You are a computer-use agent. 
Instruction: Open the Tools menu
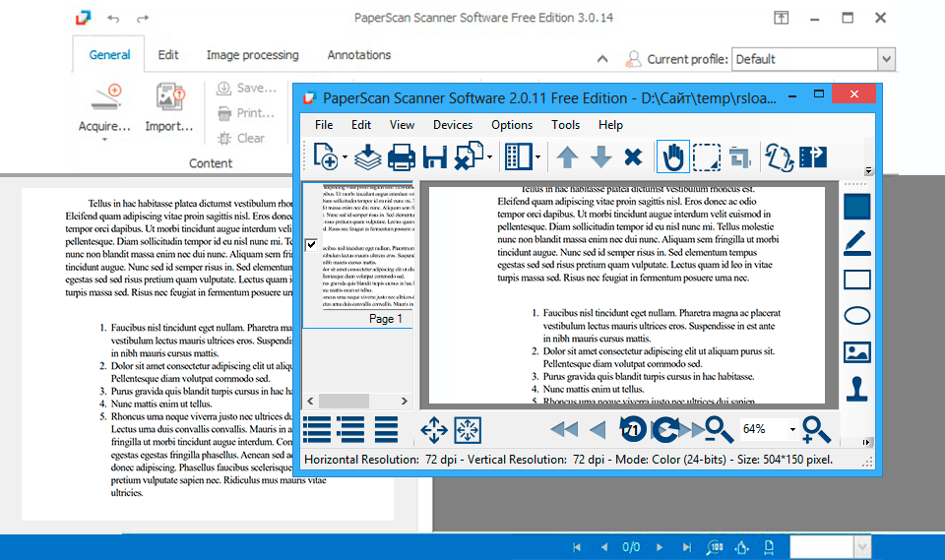[565, 125]
